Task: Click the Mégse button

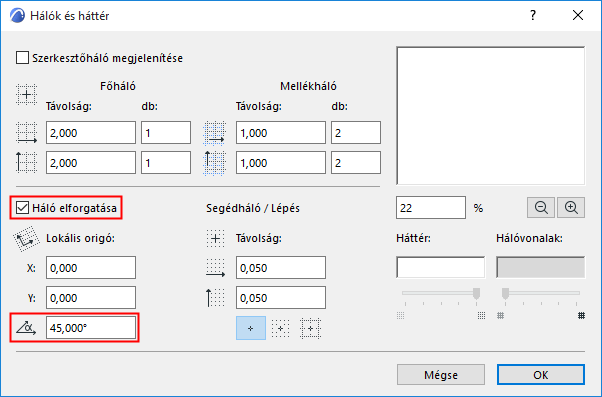Action: click(441, 375)
